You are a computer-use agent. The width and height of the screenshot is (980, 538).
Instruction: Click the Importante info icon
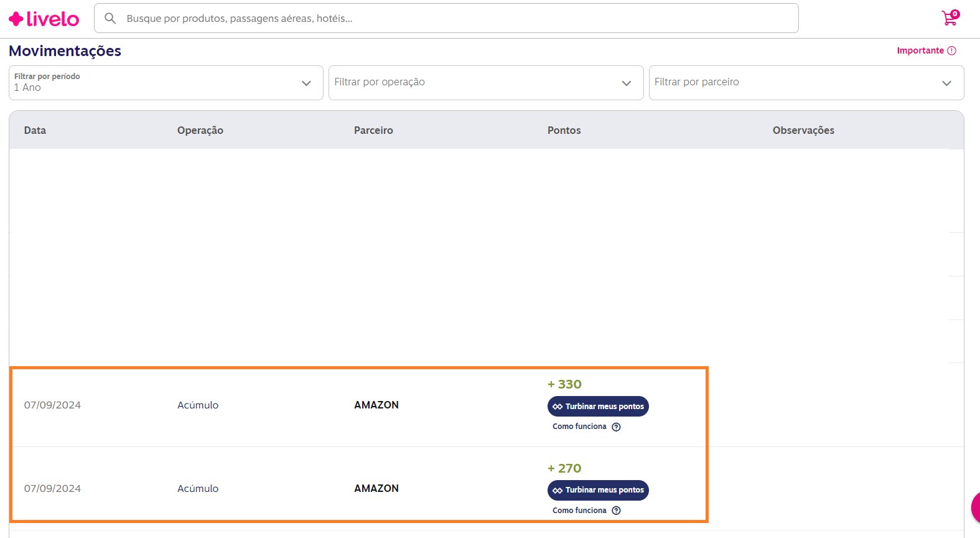pyautogui.click(x=951, y=50)
